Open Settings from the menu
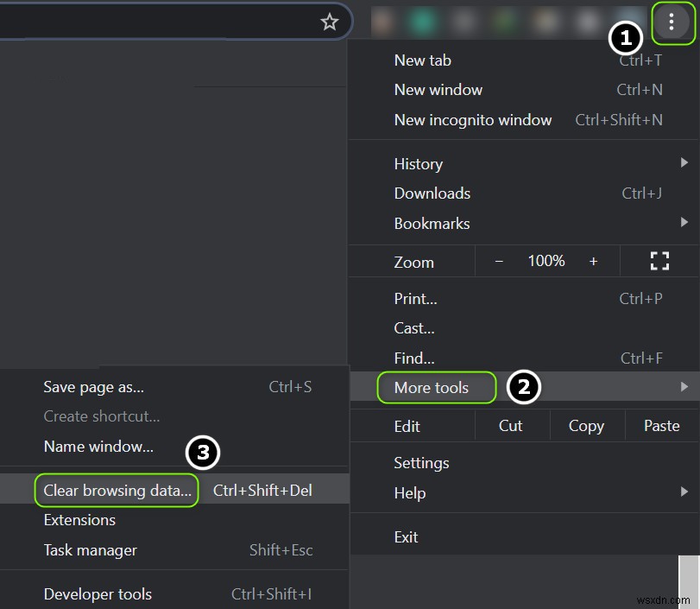The height and width of the screenshot is (609, 700). [523, 463]
